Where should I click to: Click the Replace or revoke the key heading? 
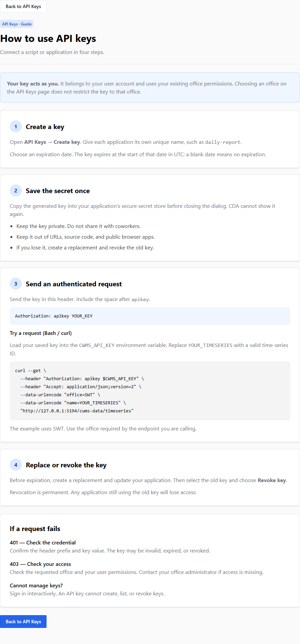[x=66, y=465]
